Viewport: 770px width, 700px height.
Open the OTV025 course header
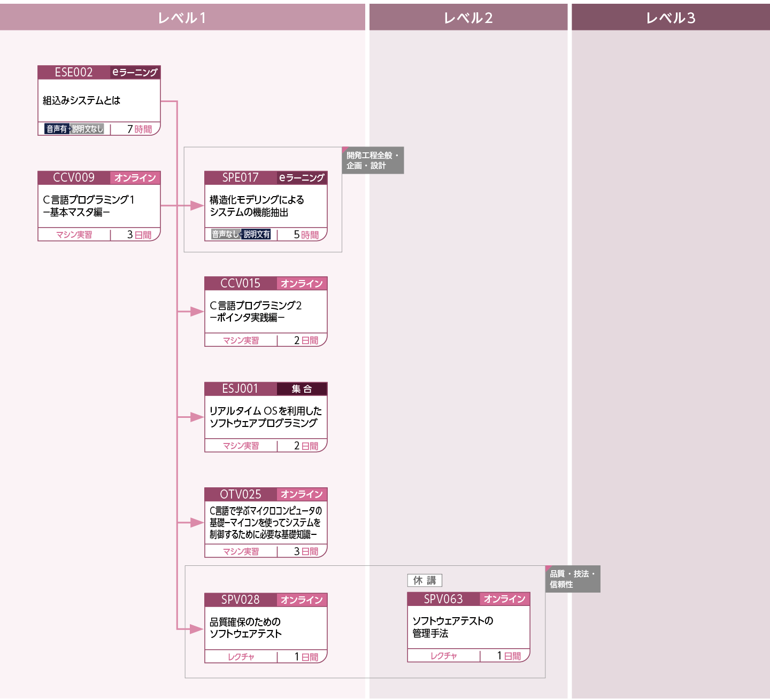pyautogui.click(x=241, y=494)
